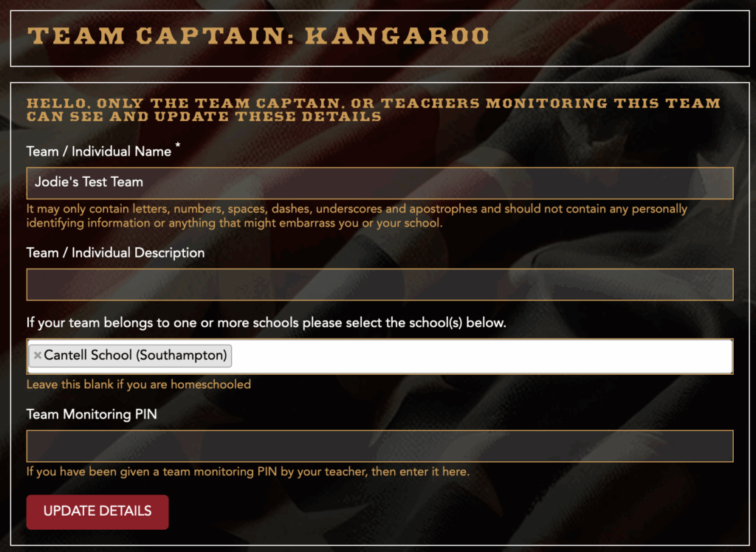Focus the Team / Individual Name input field
Screen dimensions: 756x552
(x=380, y=183)
